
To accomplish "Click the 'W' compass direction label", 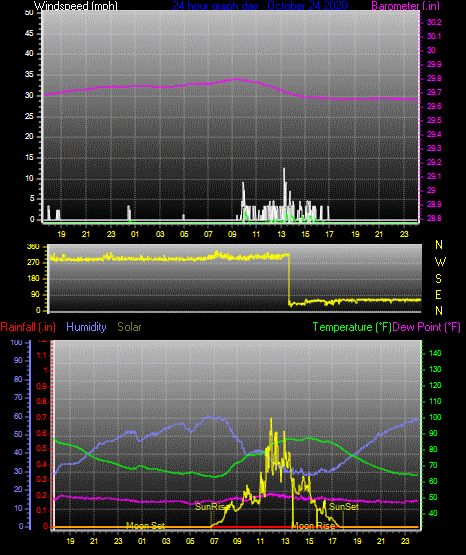I will [440, 262].
